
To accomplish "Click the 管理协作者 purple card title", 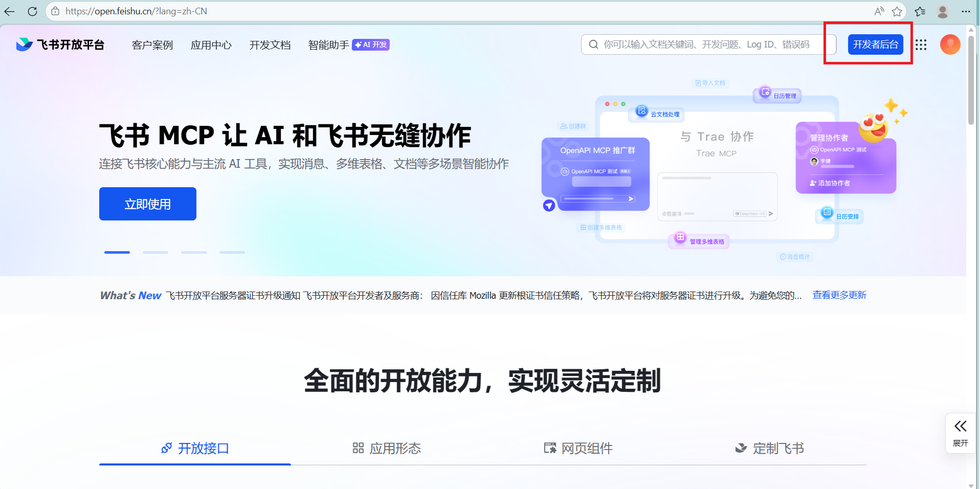I will tap(829, 138).
